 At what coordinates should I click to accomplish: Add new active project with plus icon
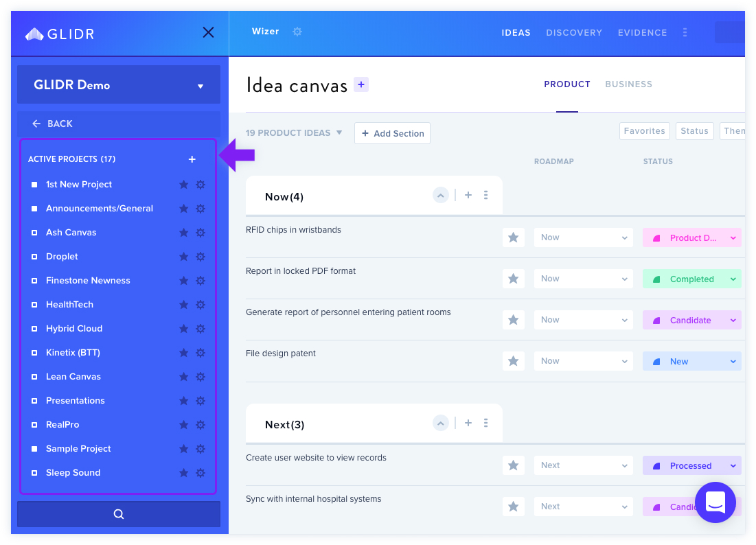192,159
